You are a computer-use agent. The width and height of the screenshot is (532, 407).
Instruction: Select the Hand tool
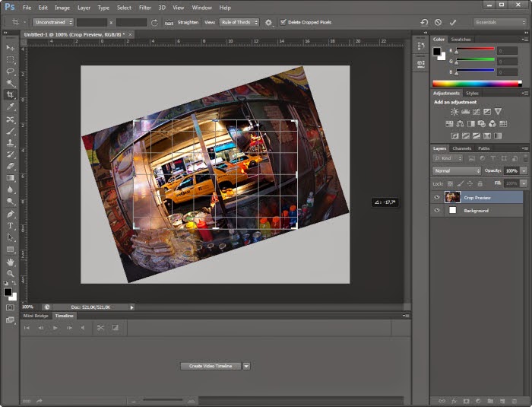click(x=10, y=262)
